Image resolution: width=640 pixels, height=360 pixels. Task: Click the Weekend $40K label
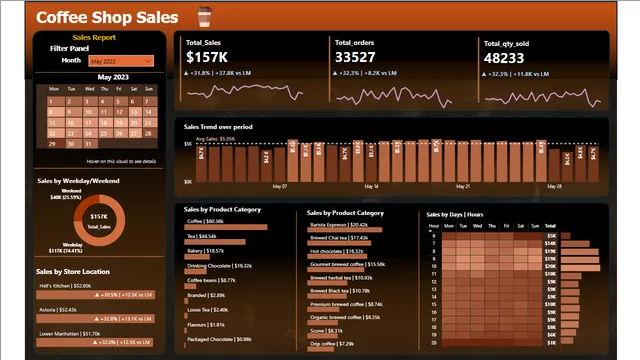66,194
